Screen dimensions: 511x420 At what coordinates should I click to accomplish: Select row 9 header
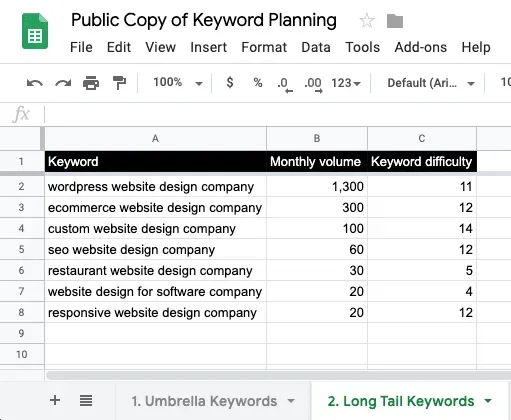tap(21, 333)
